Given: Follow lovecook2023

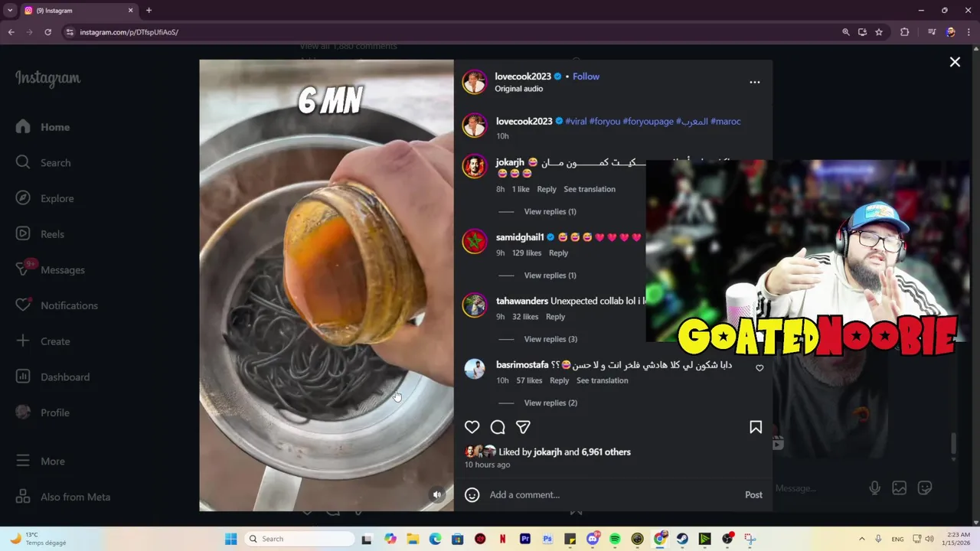Looking at the screenshot, I should point(586,77).
